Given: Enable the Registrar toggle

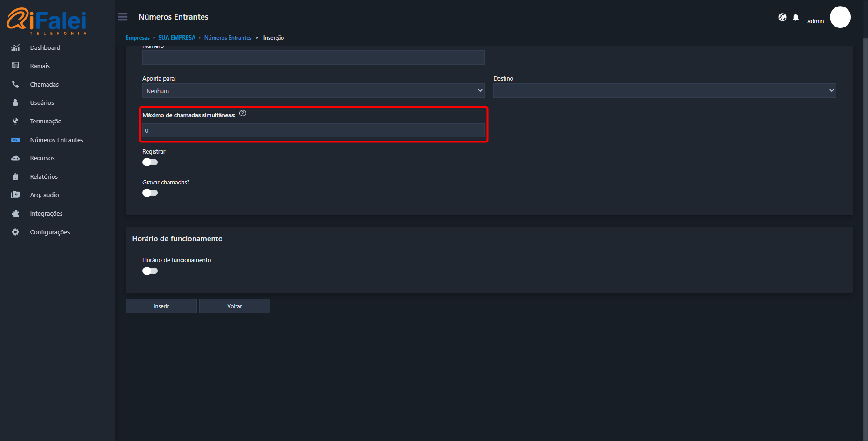Looking at the screenshot, I should 150,162.
